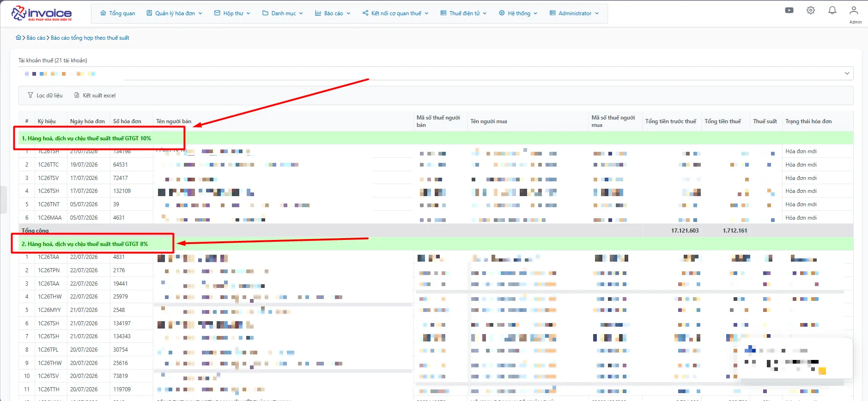This screenshot has height=401, width=868.
Task: Open the tax account selector dropdown
Action: [x=436, y=73]
